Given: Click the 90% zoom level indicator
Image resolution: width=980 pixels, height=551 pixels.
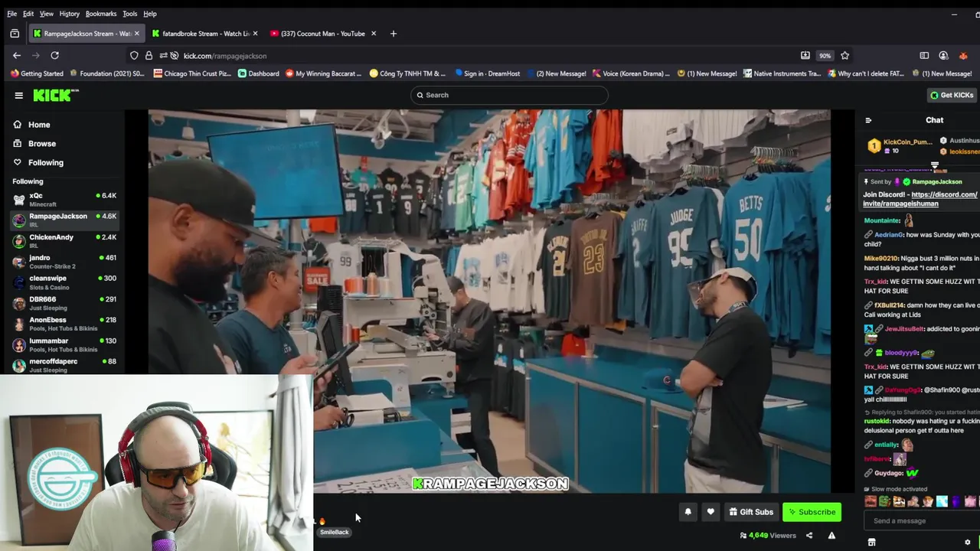Looking at the screenshot, I should pos(825,56).
